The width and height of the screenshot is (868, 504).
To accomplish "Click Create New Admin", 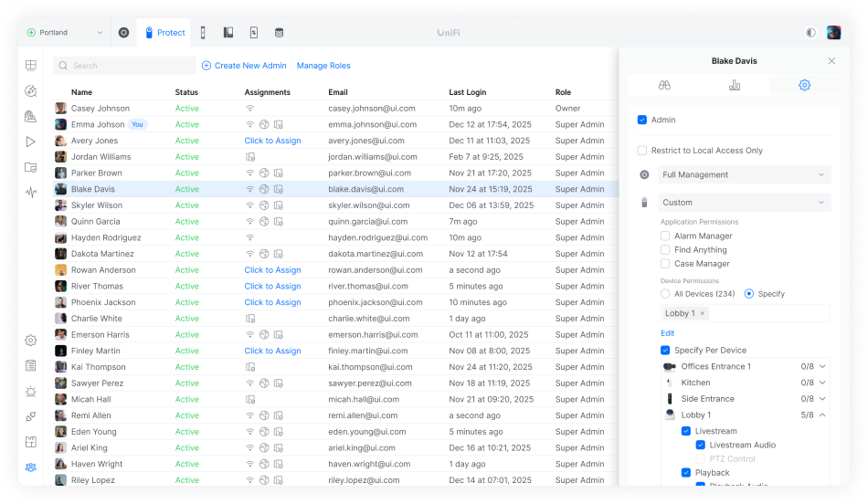I will coord(244,66).
